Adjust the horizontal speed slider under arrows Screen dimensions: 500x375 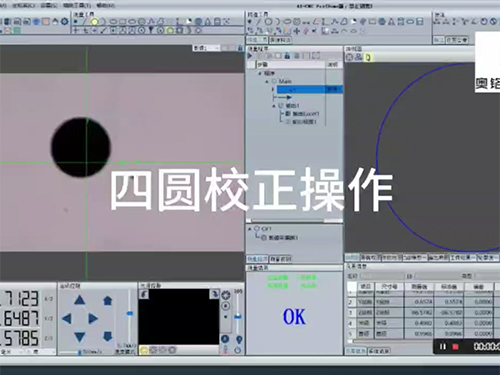click(80, 352)
